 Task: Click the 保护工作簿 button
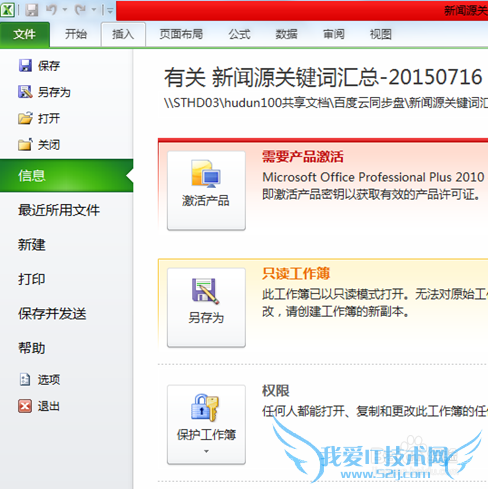(x=206, y=425)
